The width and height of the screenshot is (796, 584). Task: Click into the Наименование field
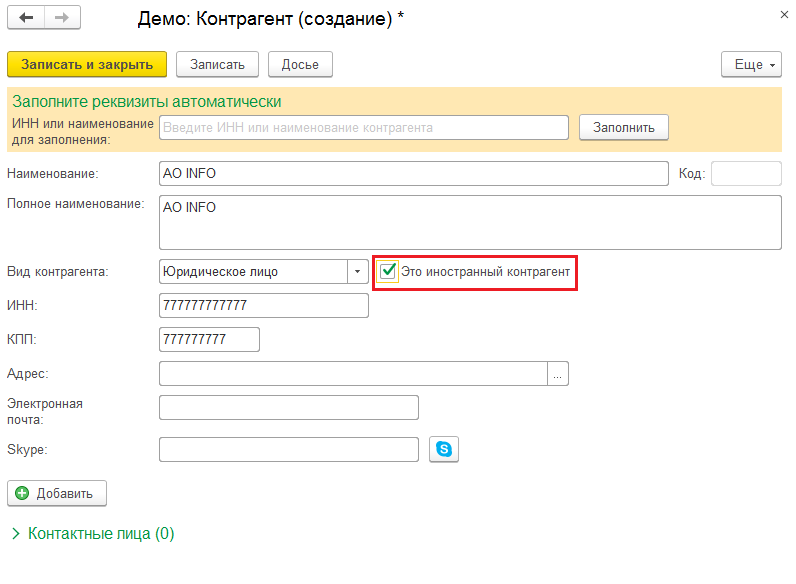click(414, 174)
